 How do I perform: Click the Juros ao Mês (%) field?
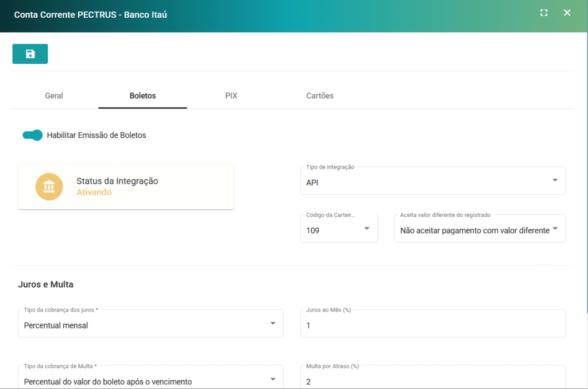(x=433, y=325)
